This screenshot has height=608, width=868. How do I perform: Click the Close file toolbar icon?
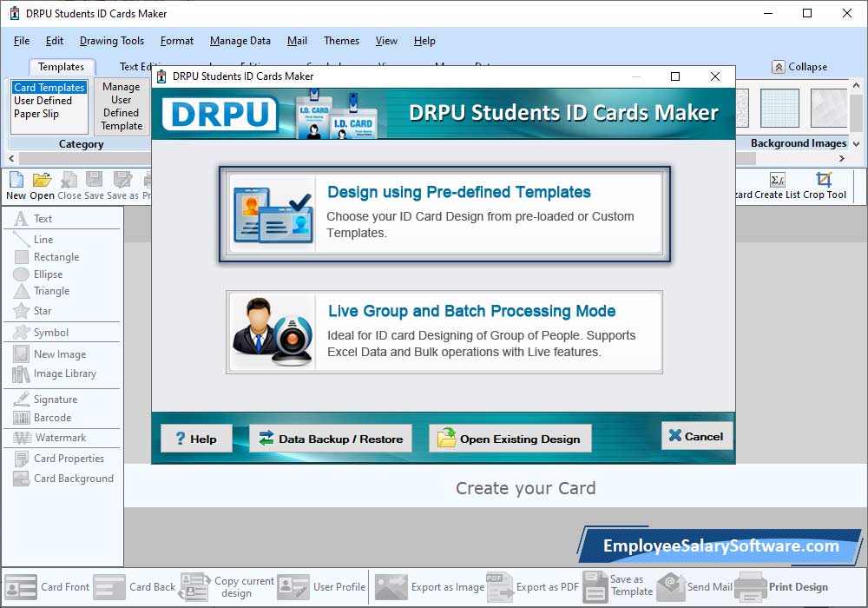point(69,186)
